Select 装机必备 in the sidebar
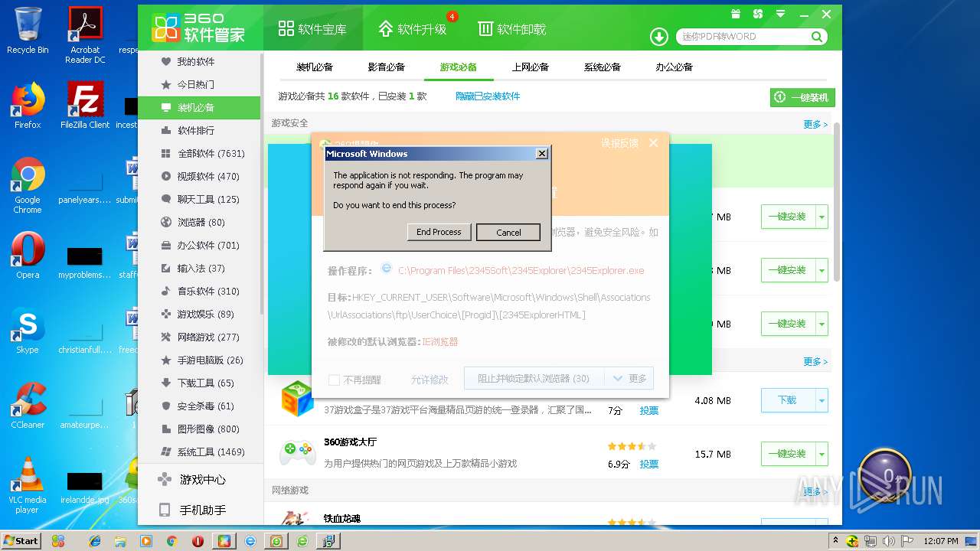 click(199, 107)
